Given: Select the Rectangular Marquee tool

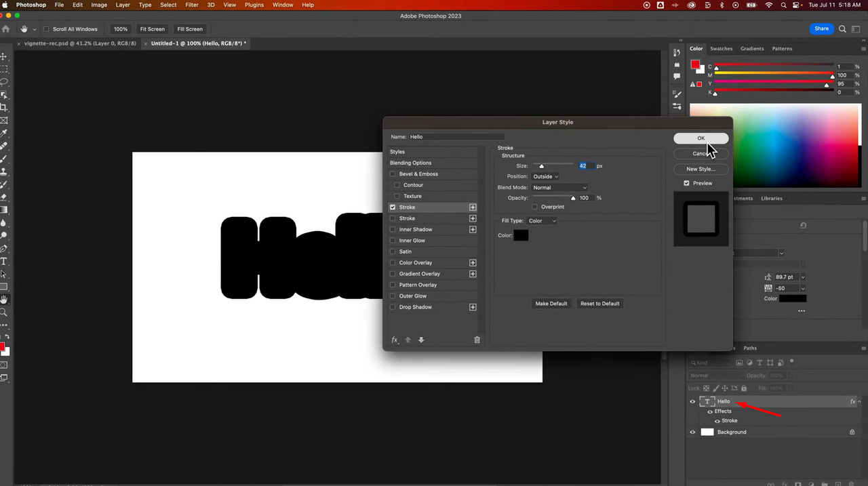Looking at the screenshot, I should tap(3, 69).
